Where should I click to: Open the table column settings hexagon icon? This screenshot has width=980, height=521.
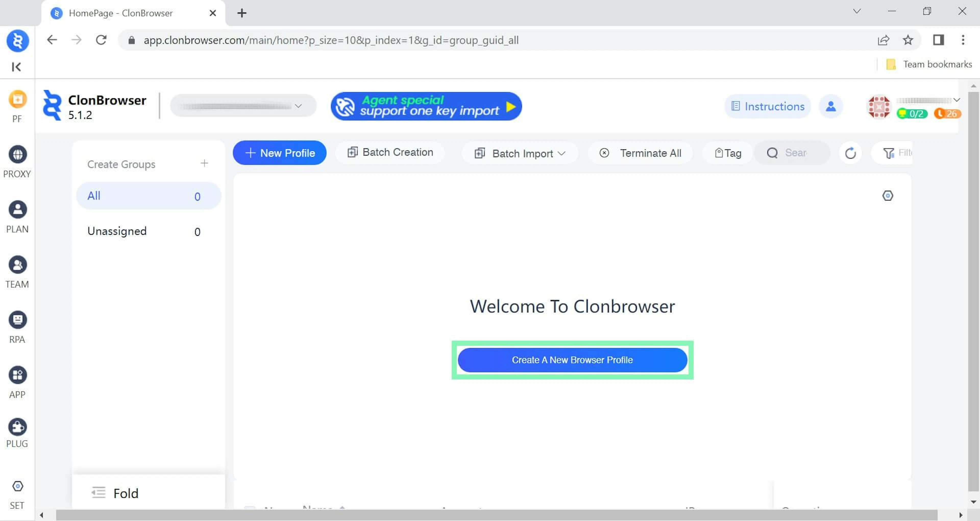[x=888, y=196]
